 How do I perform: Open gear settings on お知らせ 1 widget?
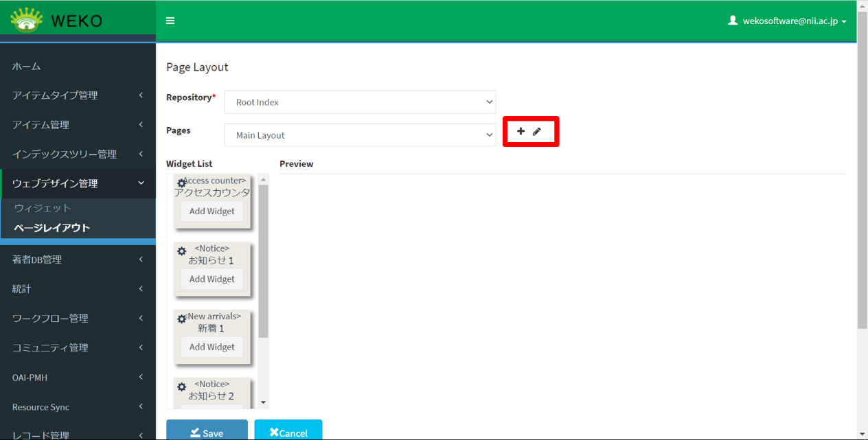181,251
